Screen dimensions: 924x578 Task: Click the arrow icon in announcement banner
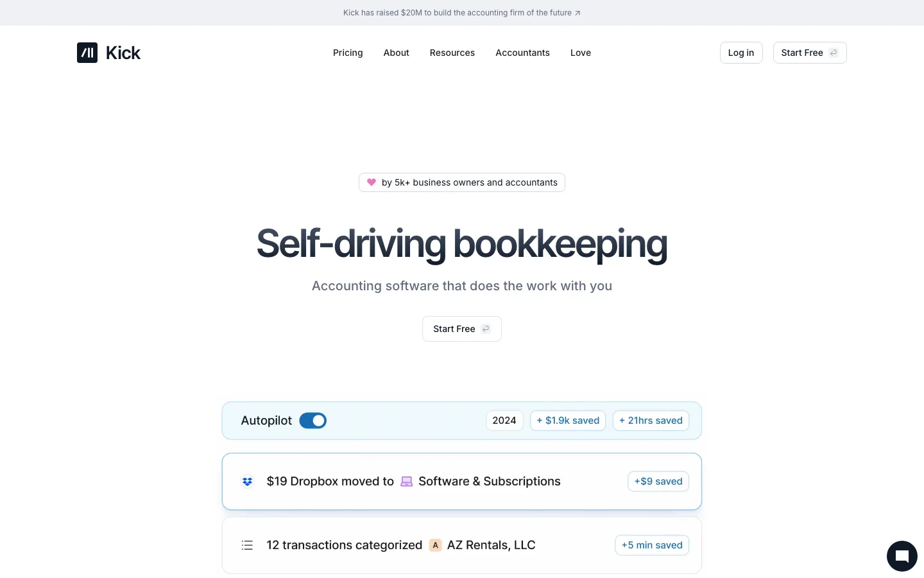[577, 13]
